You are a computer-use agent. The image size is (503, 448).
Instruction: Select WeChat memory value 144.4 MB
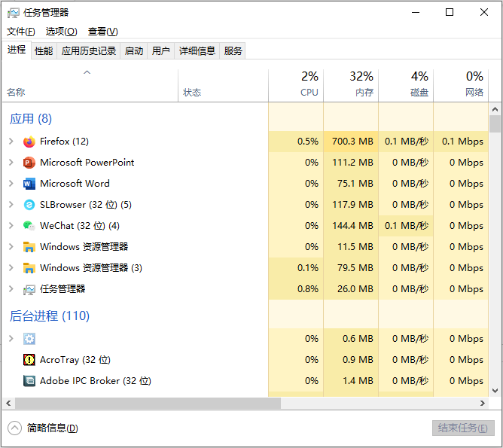click(x=352, y=226)
